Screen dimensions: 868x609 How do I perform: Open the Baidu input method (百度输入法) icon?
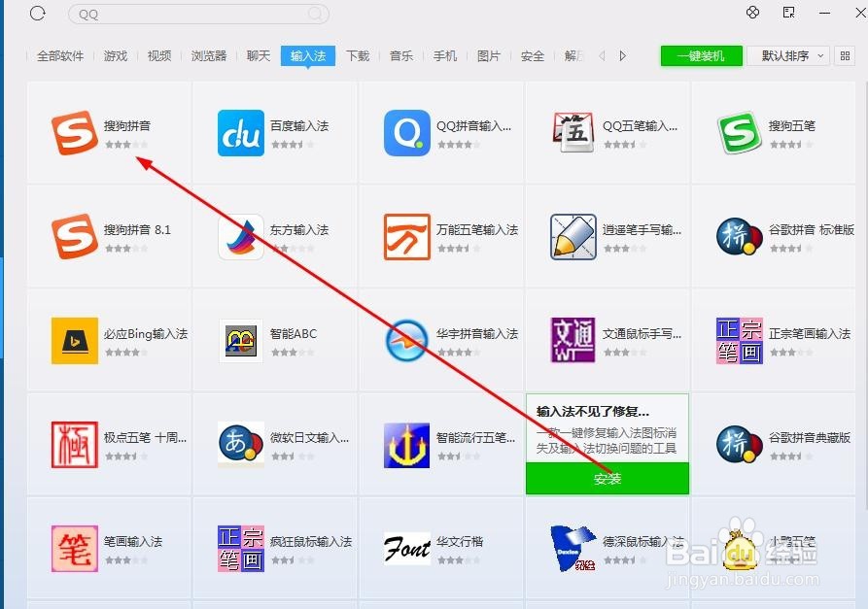[241, 133]
